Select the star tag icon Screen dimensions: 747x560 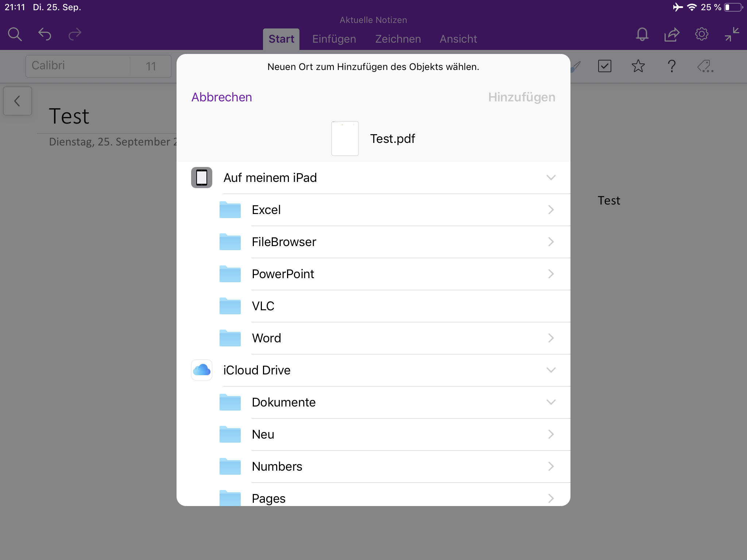(638, 66)
